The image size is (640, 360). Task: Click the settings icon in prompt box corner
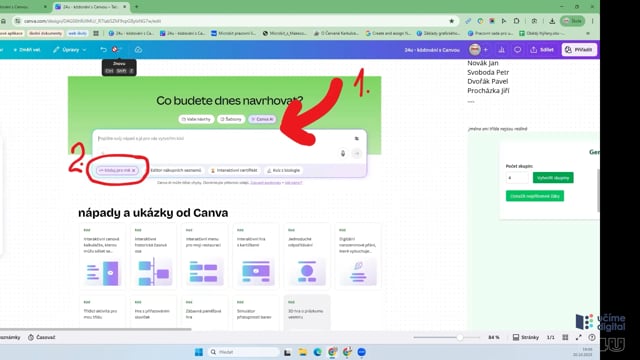coord(357,138)
